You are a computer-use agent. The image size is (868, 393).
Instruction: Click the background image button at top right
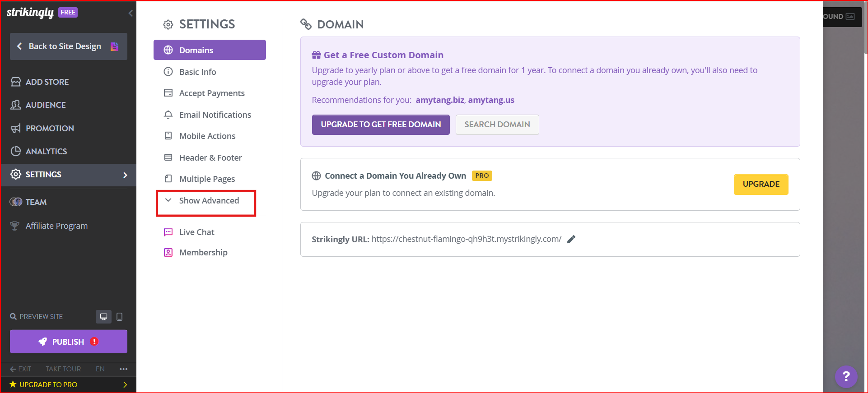click(x=842, y=17)
